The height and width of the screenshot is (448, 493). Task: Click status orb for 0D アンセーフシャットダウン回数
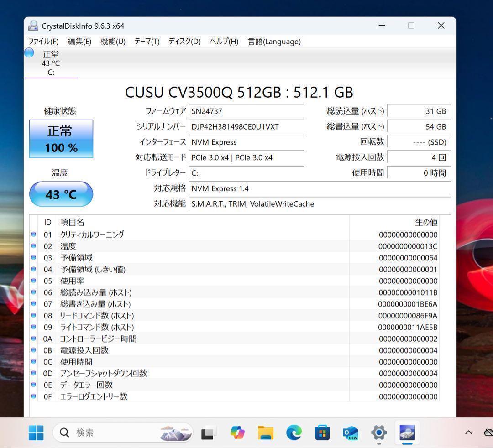coord(34,373)
